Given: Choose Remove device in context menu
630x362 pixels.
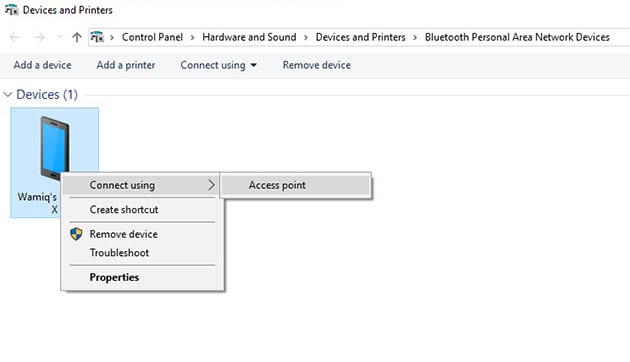Looking at the screenshot, I should pyautogui.click(x=142, y=234).
